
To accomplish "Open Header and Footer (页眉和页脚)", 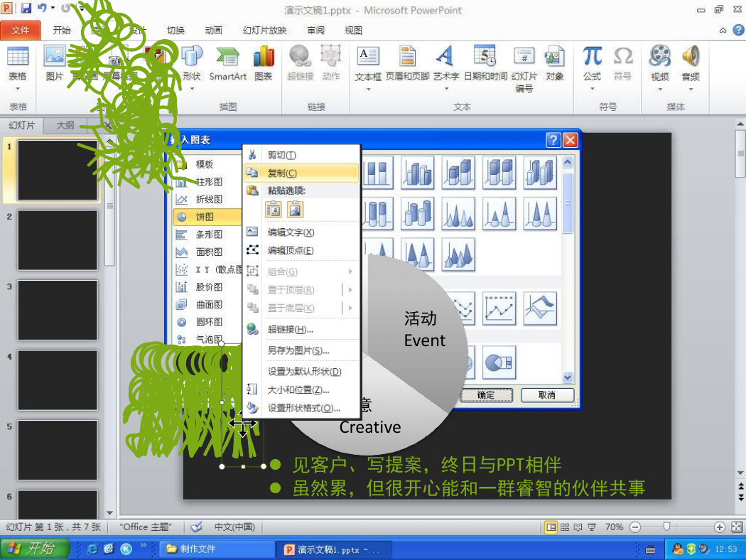I will 407,63.
